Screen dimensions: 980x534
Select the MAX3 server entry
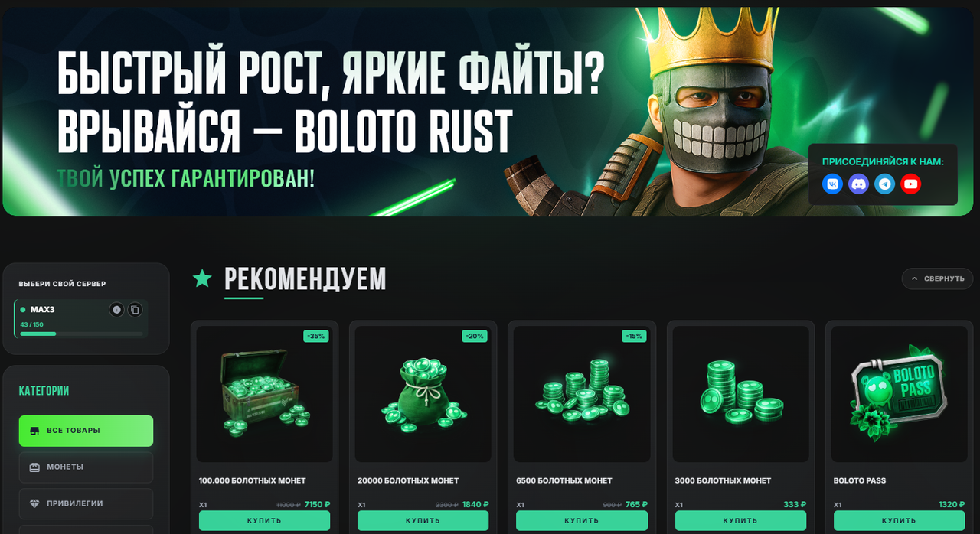pyautogui.click(x=81, y=319)
